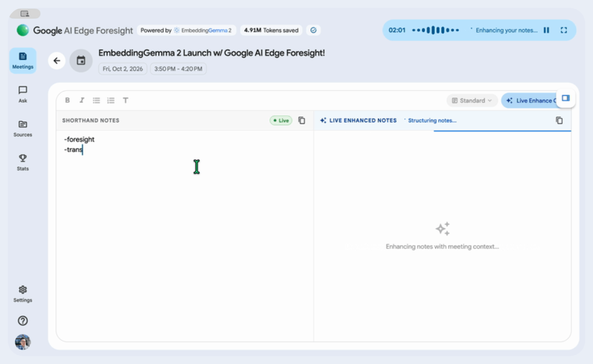Go to the Sources section
This screenshot has height=364, width=593.
click(x=23, y=129)
